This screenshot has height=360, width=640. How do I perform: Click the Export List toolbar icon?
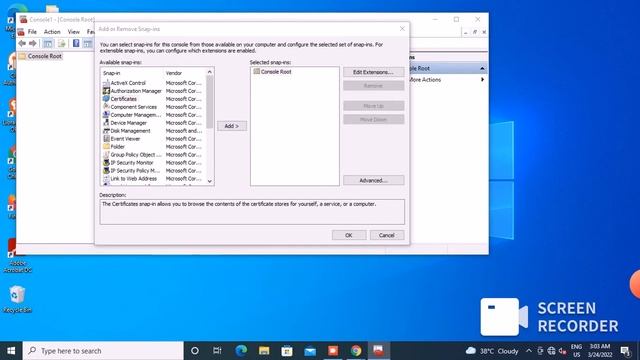coord(62,43)
